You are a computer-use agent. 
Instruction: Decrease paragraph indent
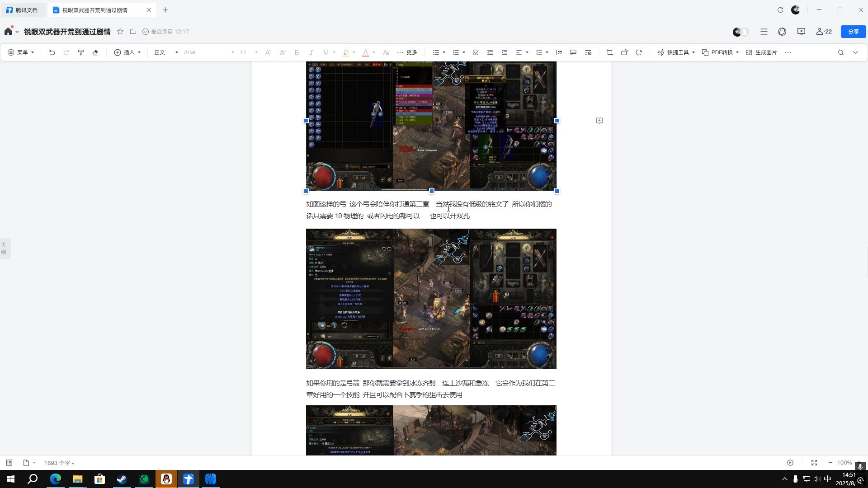click(490, 52)
